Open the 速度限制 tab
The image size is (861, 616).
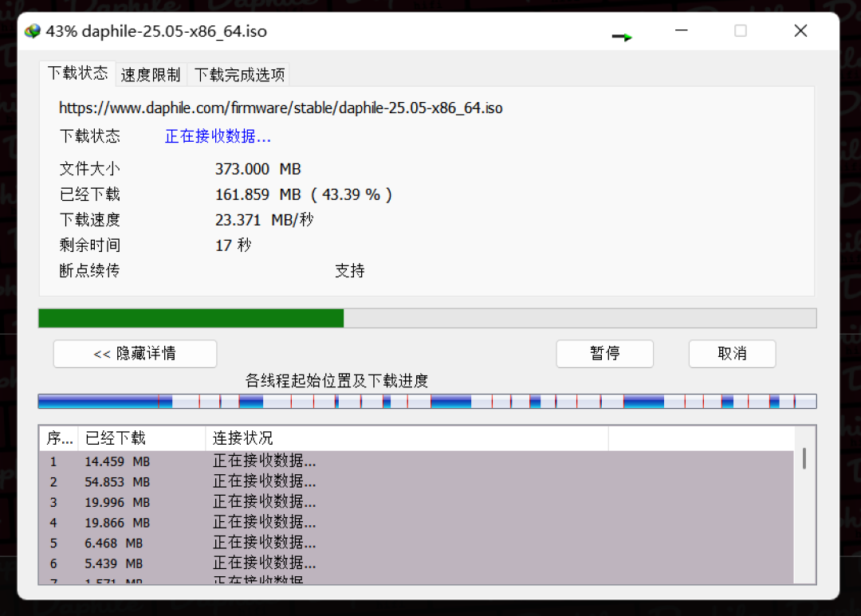tap(151, 75)
